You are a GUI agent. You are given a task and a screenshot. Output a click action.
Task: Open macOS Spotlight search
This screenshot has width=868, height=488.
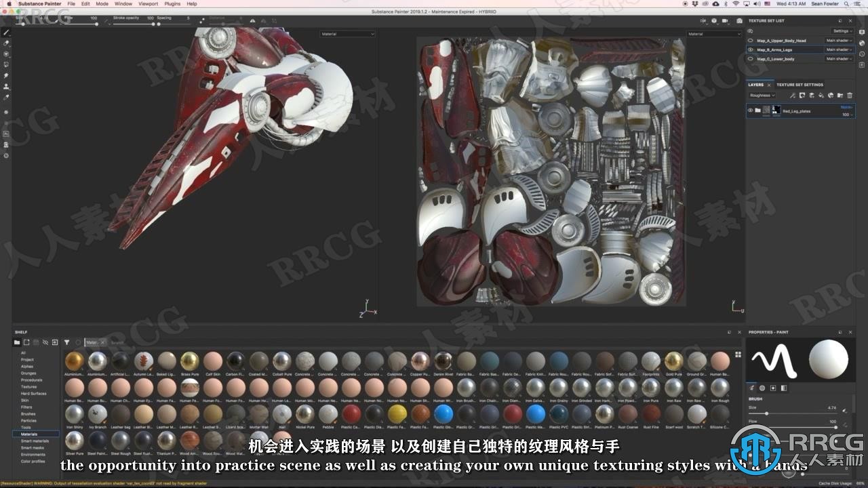tap(848, 3)
